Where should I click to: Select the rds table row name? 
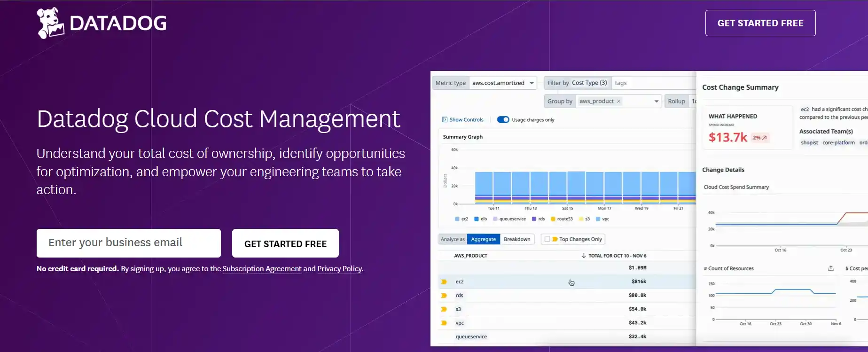(460, 296)
